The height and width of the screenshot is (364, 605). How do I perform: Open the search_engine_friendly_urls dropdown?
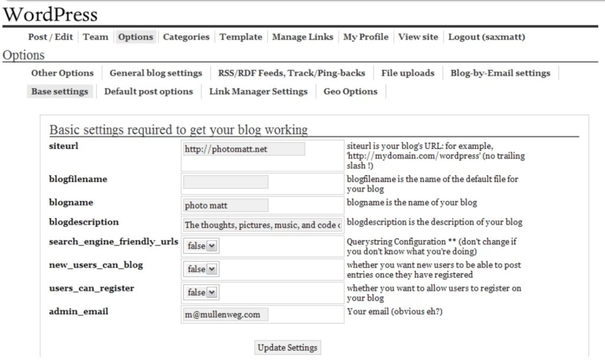pos(200,245)
